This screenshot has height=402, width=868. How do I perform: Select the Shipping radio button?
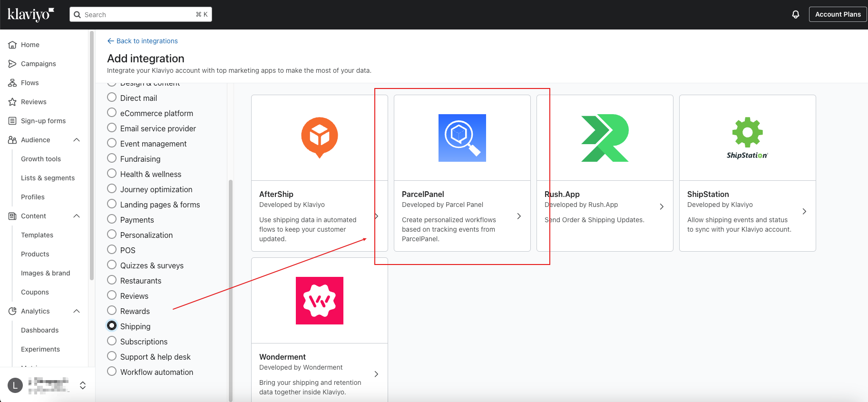(112, 326)
